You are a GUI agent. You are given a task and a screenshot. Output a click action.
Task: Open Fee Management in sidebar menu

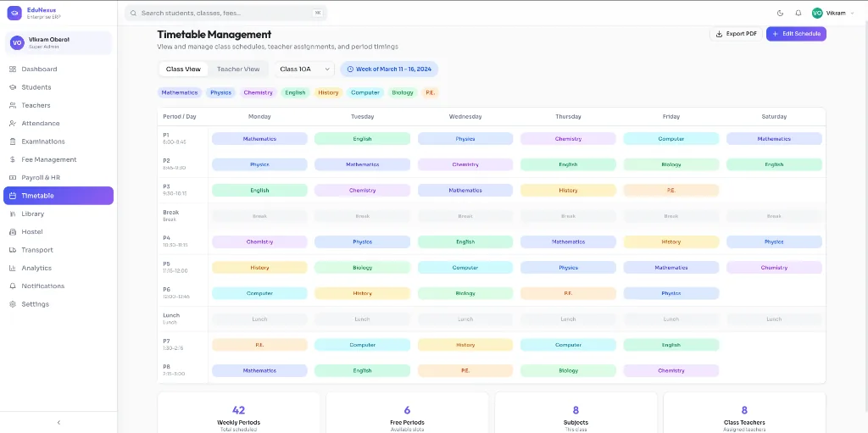pos(58,159)
